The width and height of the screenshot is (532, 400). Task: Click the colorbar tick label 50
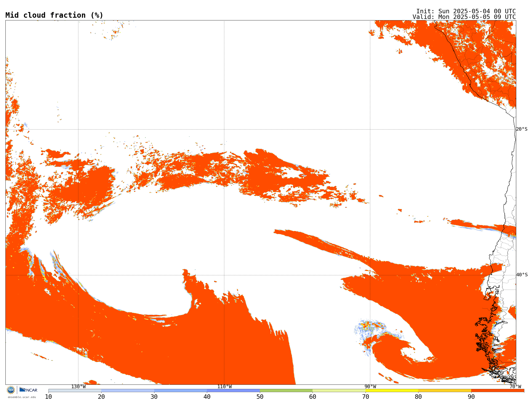click(260, 397)
